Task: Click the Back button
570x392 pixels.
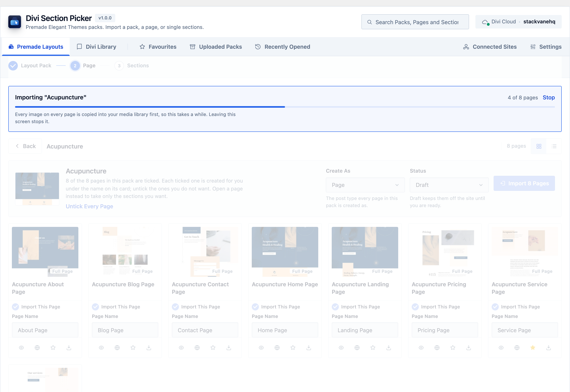Action: click(25, 146)
